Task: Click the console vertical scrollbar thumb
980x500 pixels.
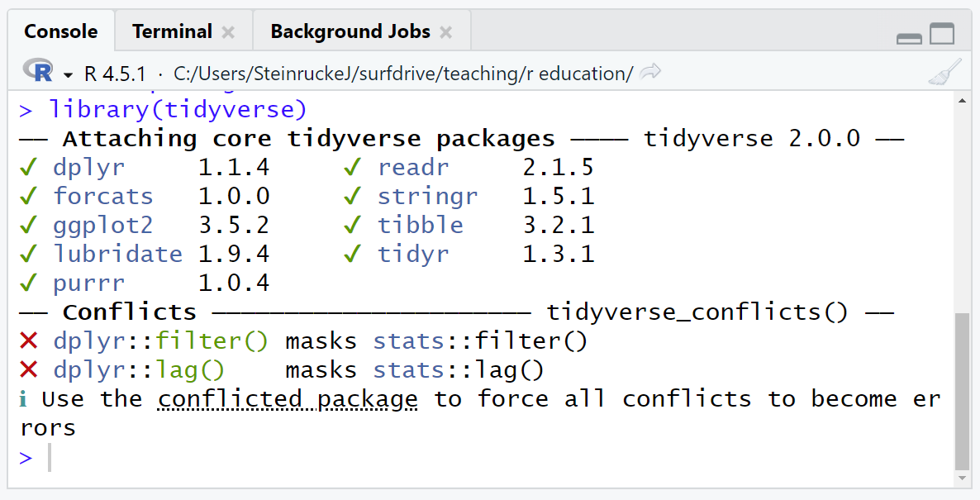Action: pyautogui.click(x=962, y=388)
